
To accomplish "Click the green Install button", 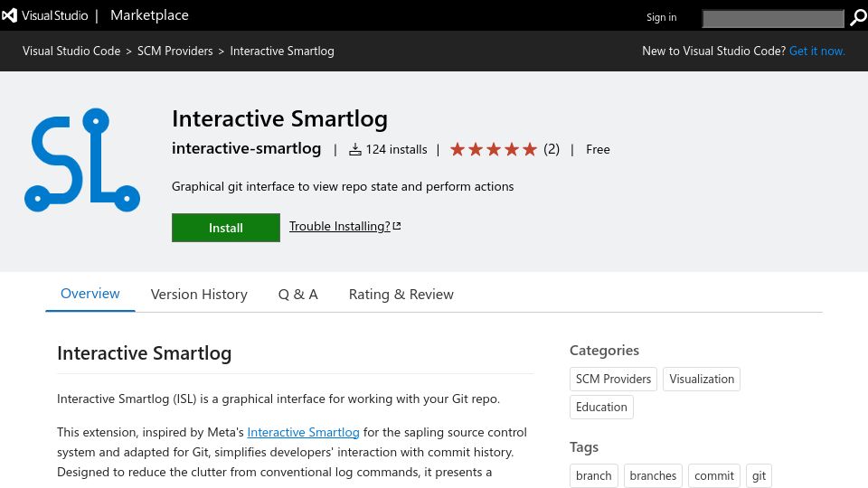I will pyautogui.click(x=226, y=228).
